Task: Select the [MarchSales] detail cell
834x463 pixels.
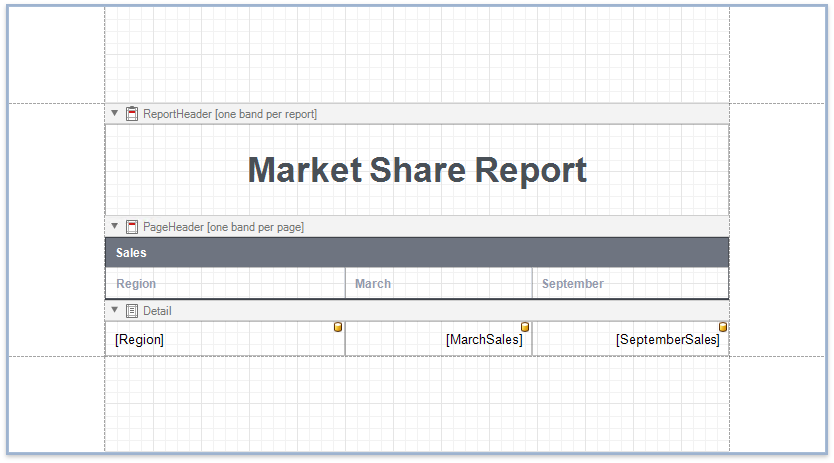Action: point(438,341)
